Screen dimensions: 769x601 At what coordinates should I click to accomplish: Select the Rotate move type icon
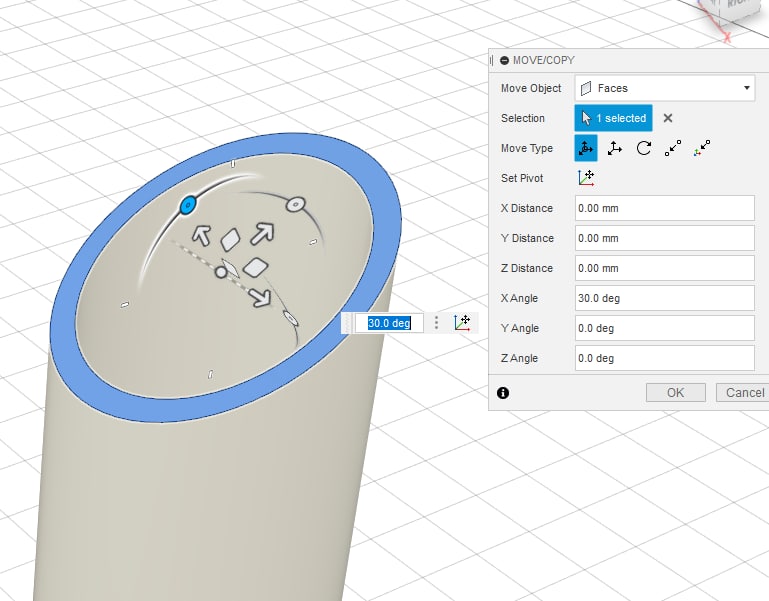(643, 148)
